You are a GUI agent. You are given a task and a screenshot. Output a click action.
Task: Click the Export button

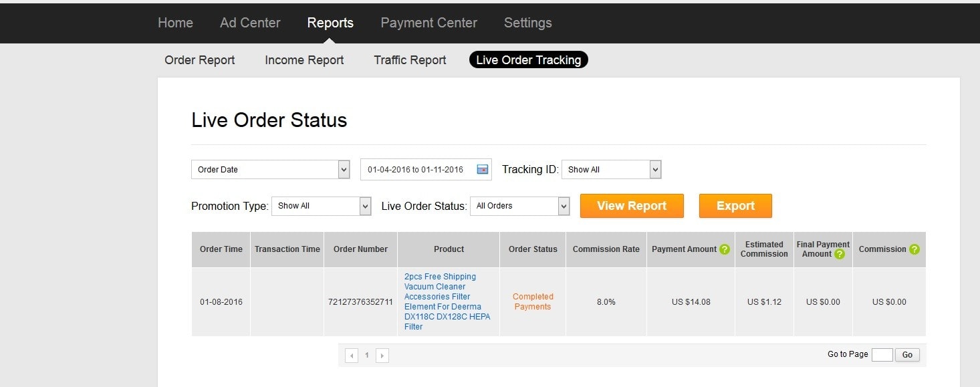pyautogui.click(x=735, y=206)
